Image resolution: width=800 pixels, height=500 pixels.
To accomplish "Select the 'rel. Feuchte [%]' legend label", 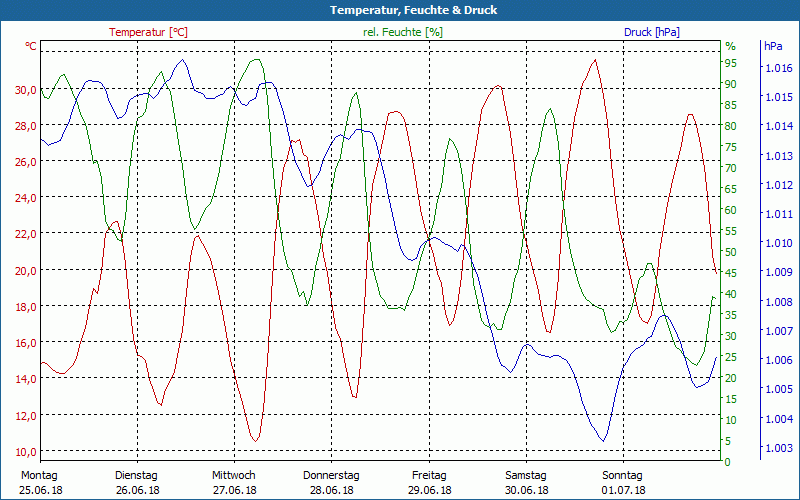I will 403,32.
